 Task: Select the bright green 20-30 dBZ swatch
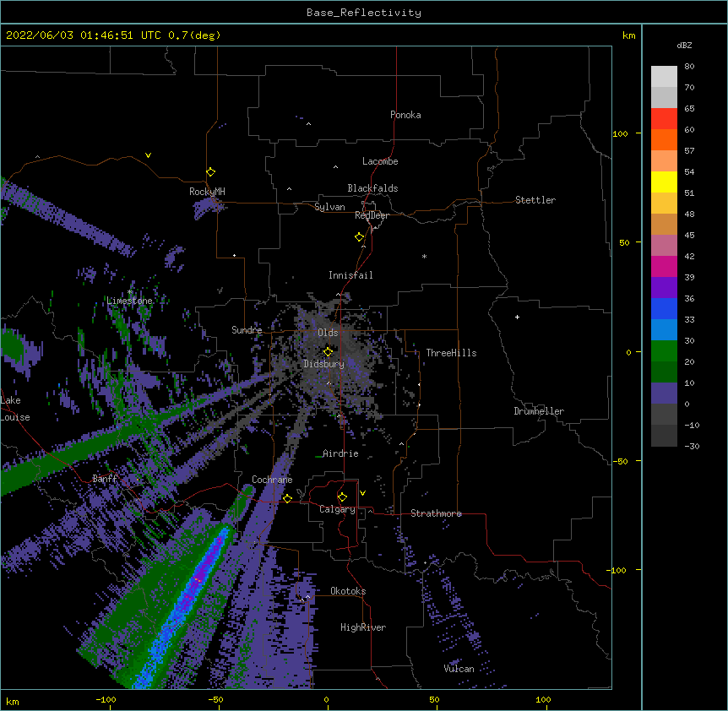[664, 351]
